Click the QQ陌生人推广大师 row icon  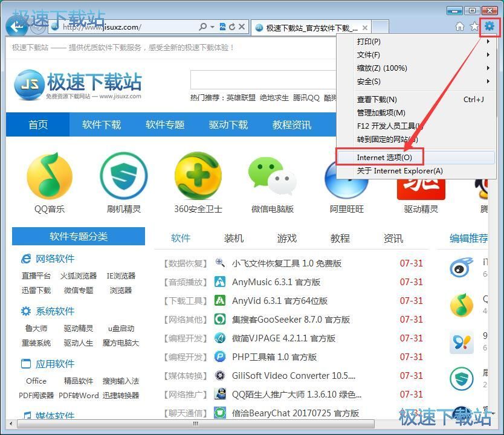[x=220, y=394]
